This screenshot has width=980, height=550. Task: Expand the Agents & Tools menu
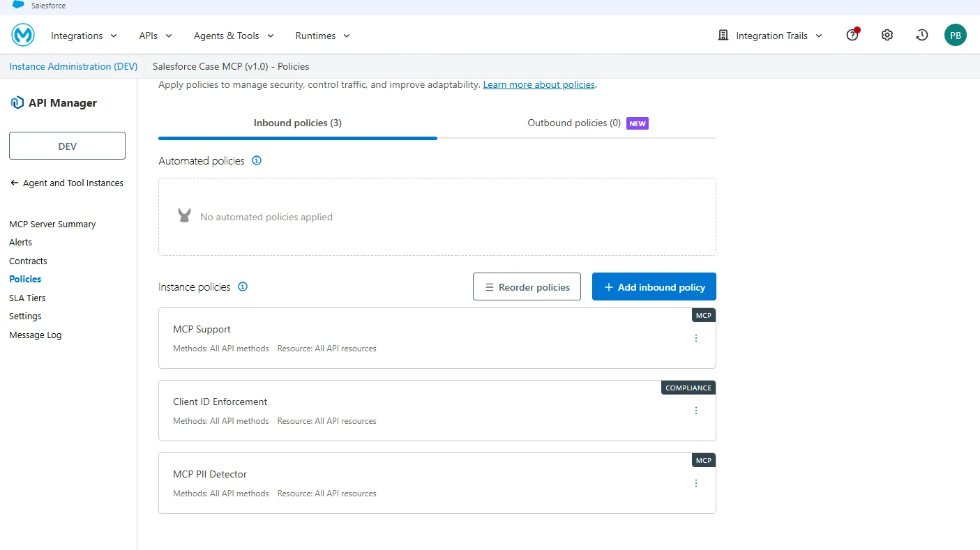pyautogui.click(x=234, y=36)
